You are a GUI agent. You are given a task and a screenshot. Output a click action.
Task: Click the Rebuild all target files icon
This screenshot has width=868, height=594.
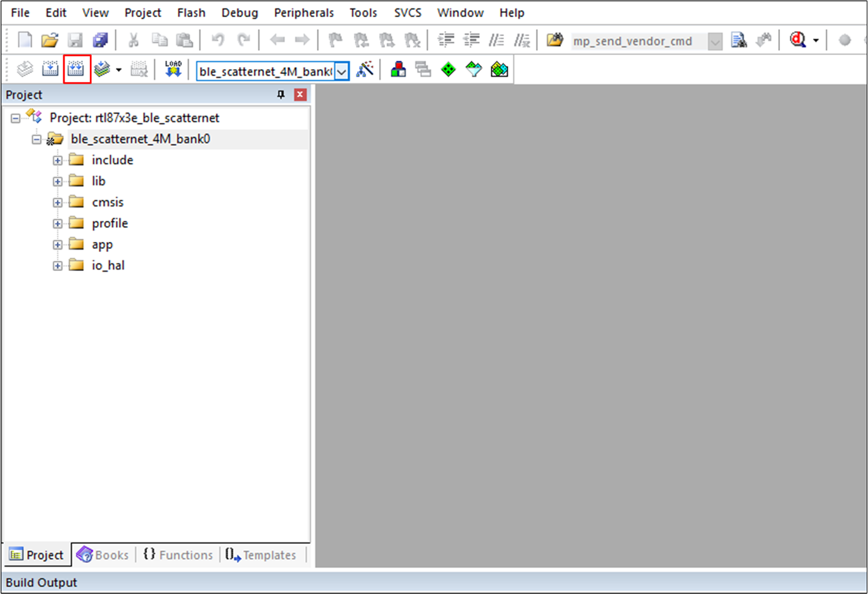coord(77,70)
